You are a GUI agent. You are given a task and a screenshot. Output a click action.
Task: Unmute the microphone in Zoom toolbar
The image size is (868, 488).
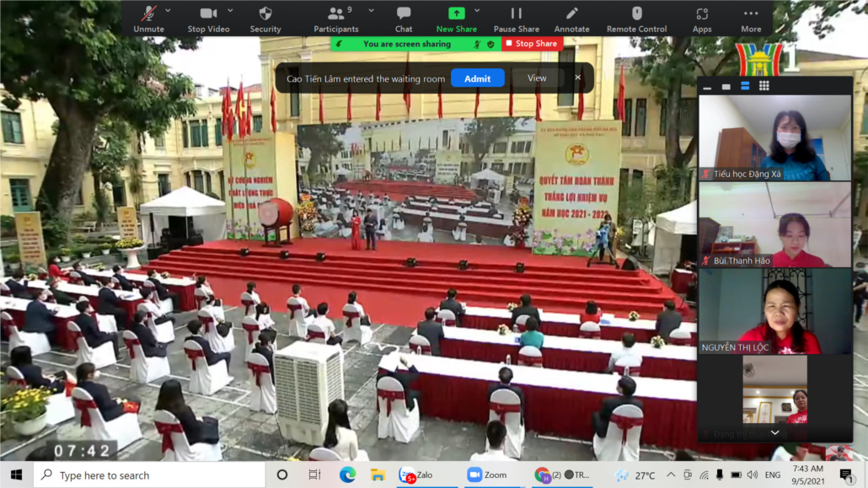click(x=148, y=19)
